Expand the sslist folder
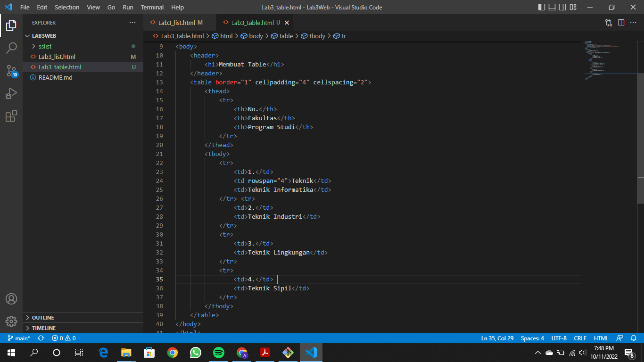The width and height of the screenshot is (644, 362). [83, 46]
